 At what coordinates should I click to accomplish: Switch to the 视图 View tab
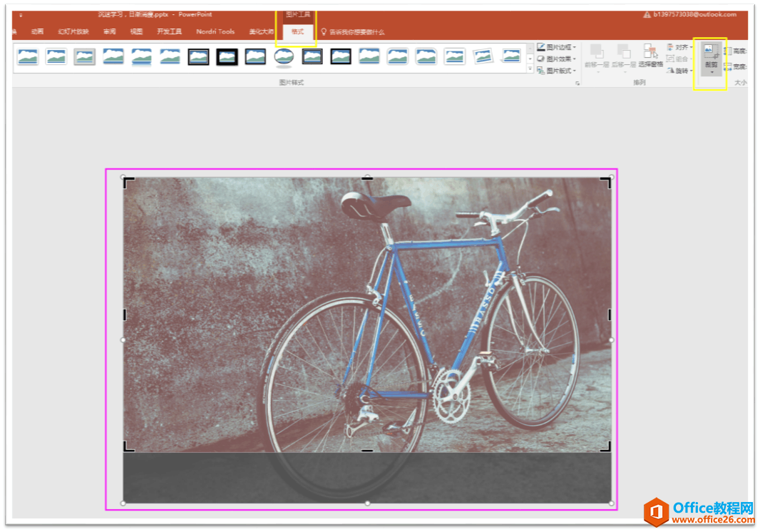tap(136, 32)
